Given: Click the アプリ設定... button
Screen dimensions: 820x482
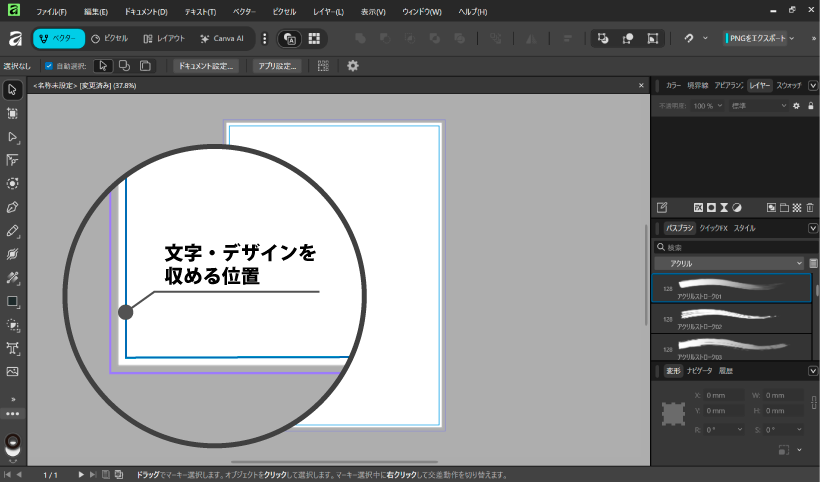Looking at the screenshot, I should pyautogui.click(x=277, y=66).
